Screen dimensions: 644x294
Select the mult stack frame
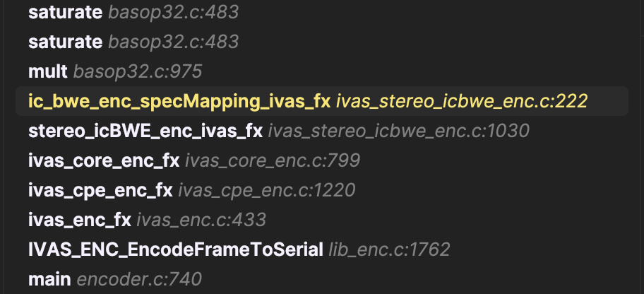pyautogui.click(x=48, y=71)
